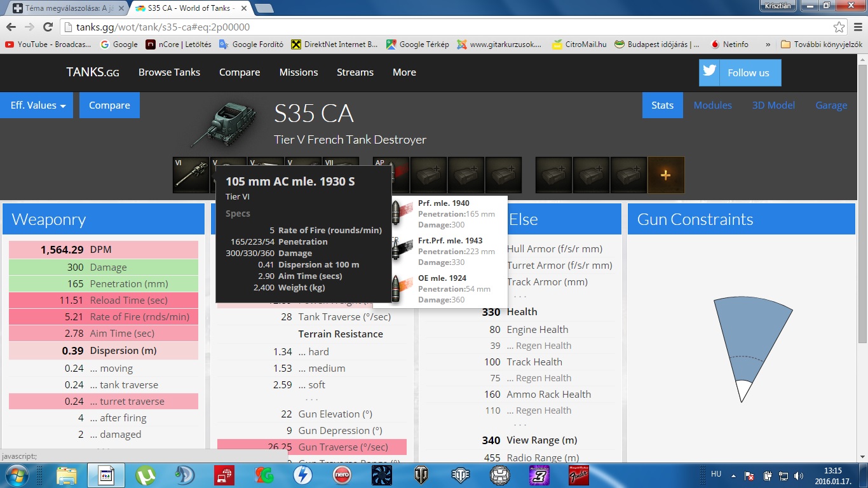Click the Ammo Rack Health row
868x488 pixels.
click(521, 394)
